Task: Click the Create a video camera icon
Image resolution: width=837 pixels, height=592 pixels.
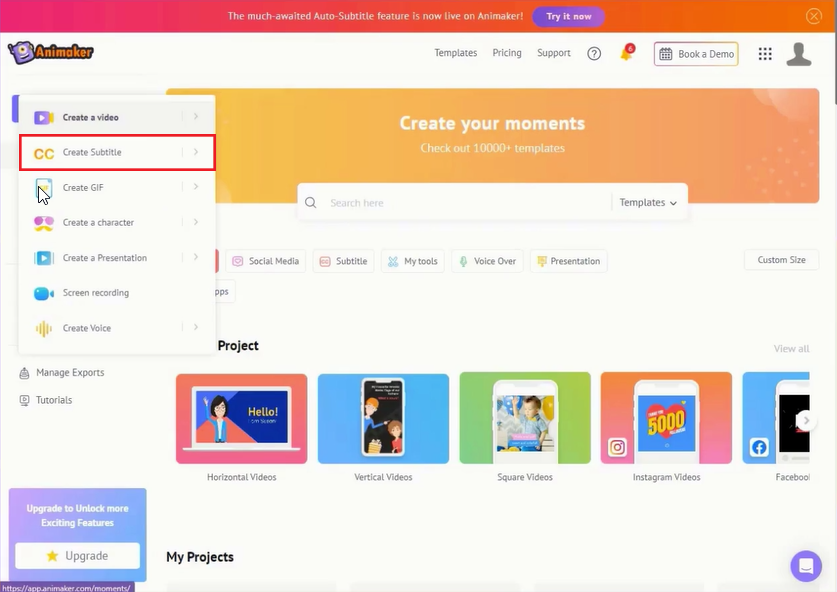Action: click(44, 117)
